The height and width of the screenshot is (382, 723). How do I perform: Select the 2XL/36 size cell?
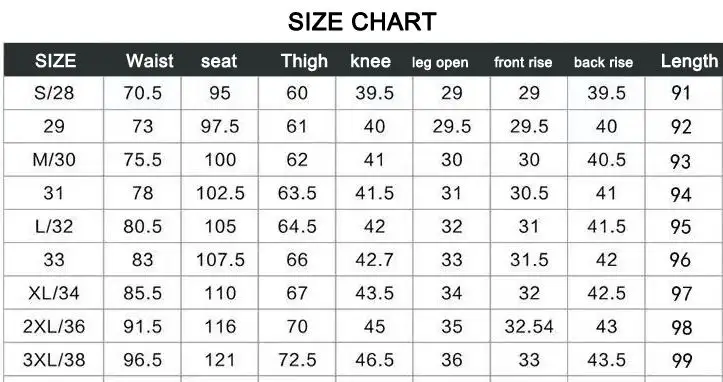point(54,327)
